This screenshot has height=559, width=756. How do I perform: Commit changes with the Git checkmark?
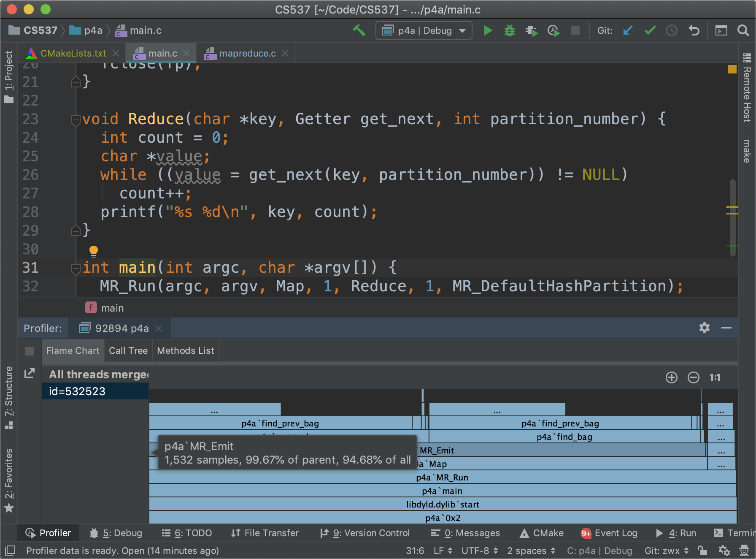tap(650, 30)
